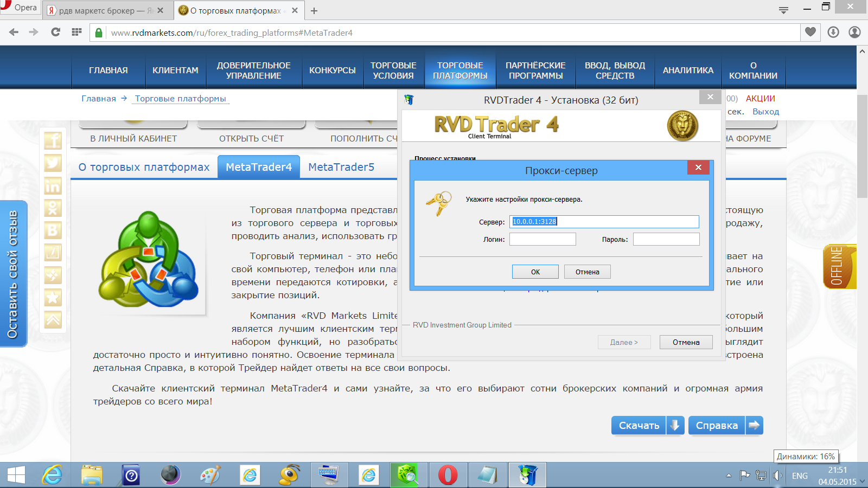The width and height of the screenshot is (868, 488).
Task: Select the MetaTrader4 tab
Action: click(259, 167)
